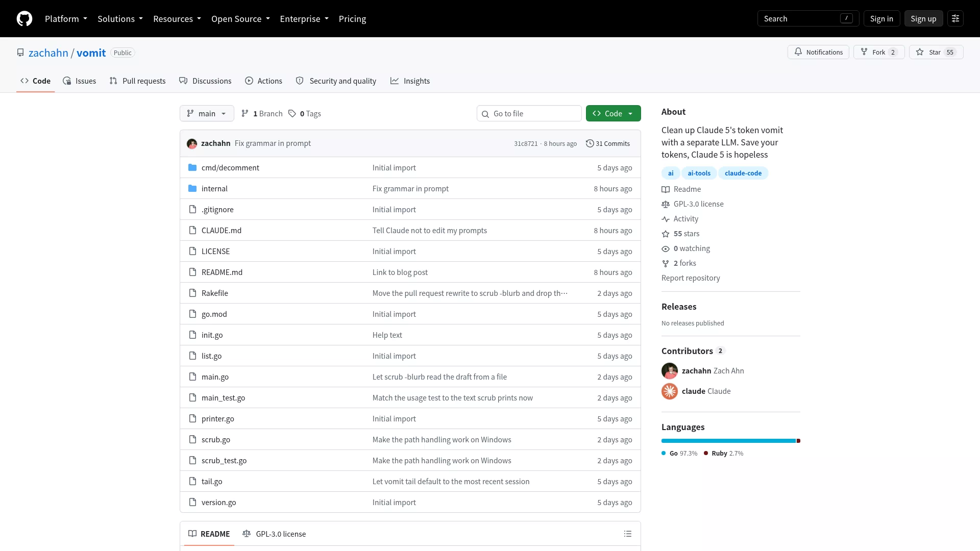Click the Activity pulse icon
Viewport: 980px width, 551px height.
(x=666, y=219)
